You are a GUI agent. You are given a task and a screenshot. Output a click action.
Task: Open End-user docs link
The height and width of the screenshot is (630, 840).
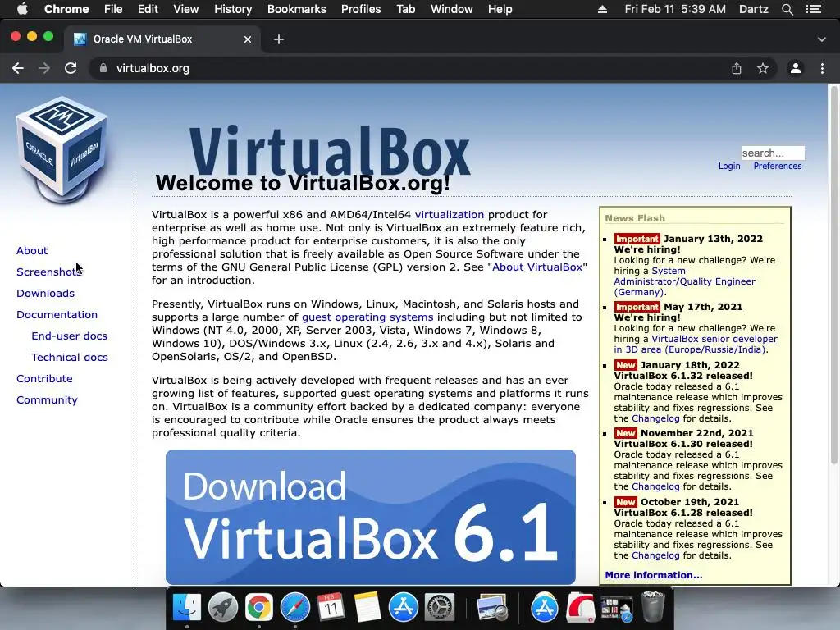tap(69, 336)
